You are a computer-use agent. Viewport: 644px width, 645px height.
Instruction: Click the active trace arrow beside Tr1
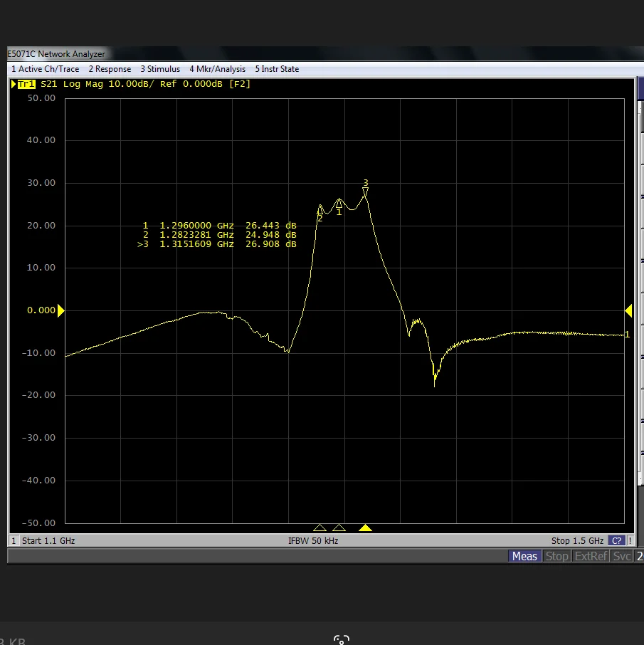[13, 84]
